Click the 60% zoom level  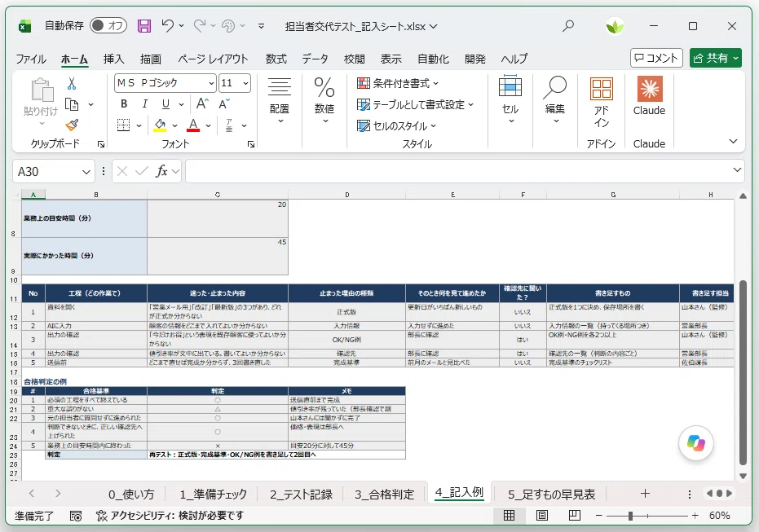[x=719, y=516]
